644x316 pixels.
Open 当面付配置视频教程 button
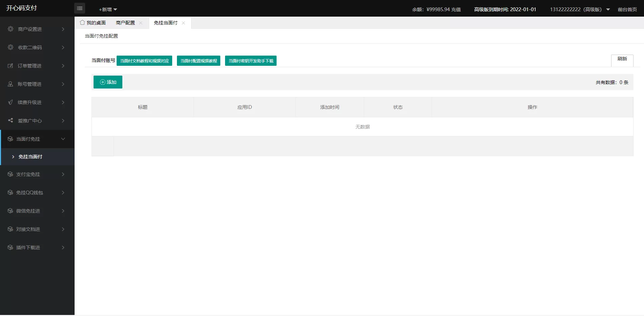pyautogui.click(x=199, y=61)
